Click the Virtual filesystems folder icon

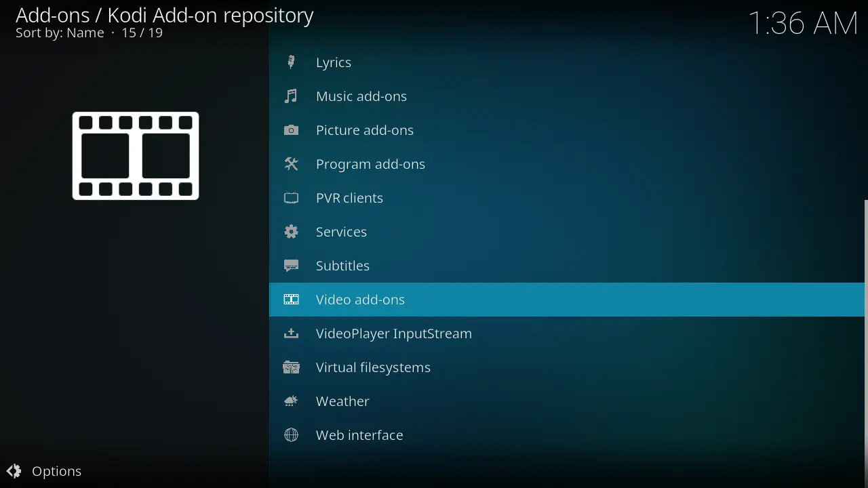click(x=292, y=367)
